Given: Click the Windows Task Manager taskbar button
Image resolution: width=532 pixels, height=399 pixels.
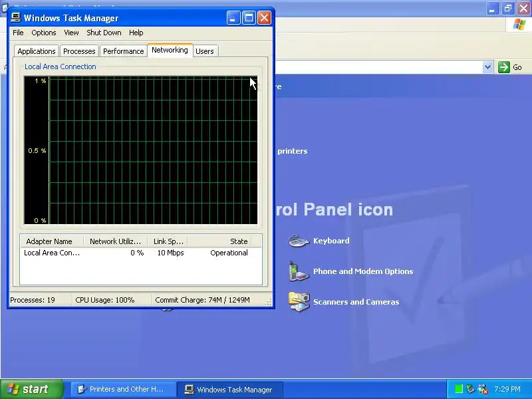Looking at the screenshot, I should point(231,389).
